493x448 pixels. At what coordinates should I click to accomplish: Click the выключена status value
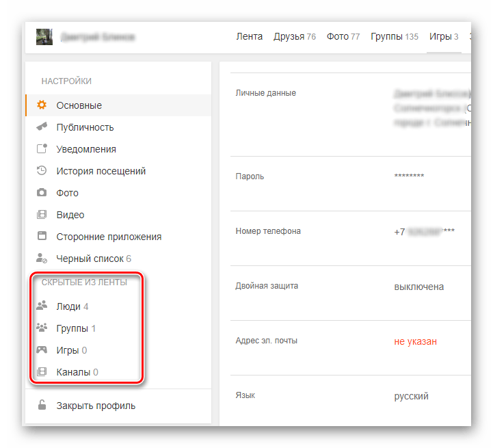click(418, 287)
